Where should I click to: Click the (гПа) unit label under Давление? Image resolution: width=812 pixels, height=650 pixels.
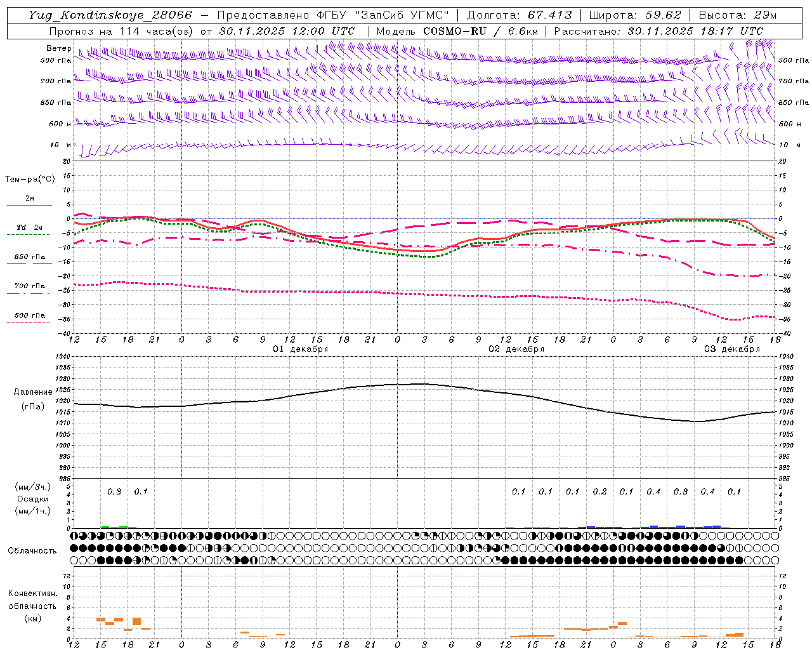tap(33, 407)
